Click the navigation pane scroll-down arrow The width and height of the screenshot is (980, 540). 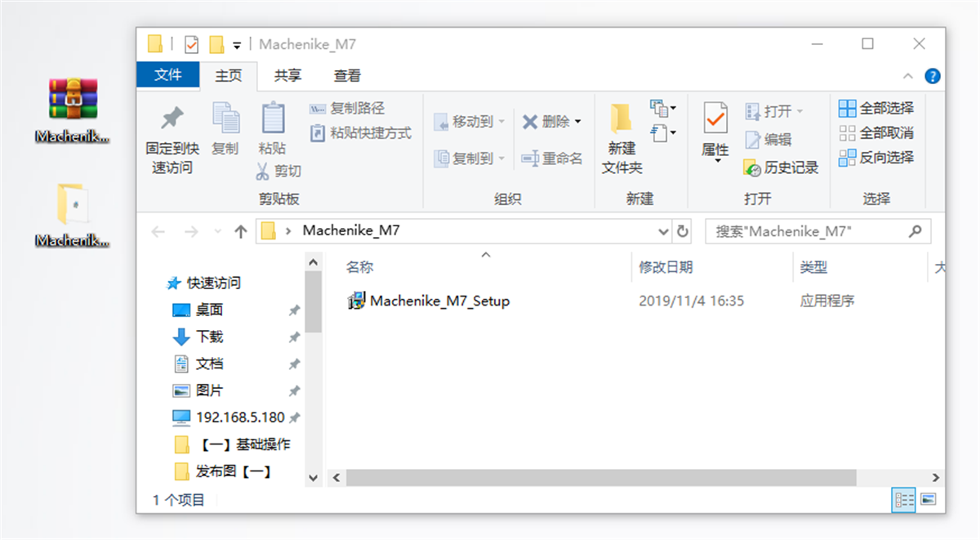pyautogui.click(x=313, y=477)
